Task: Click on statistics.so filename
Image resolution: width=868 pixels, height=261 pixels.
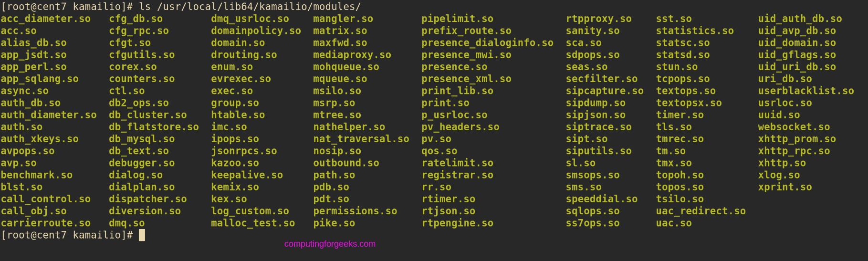Action: point(695,31)
